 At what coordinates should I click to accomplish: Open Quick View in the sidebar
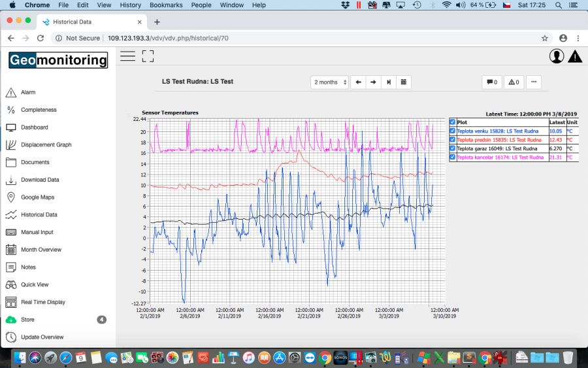point(35,285)
